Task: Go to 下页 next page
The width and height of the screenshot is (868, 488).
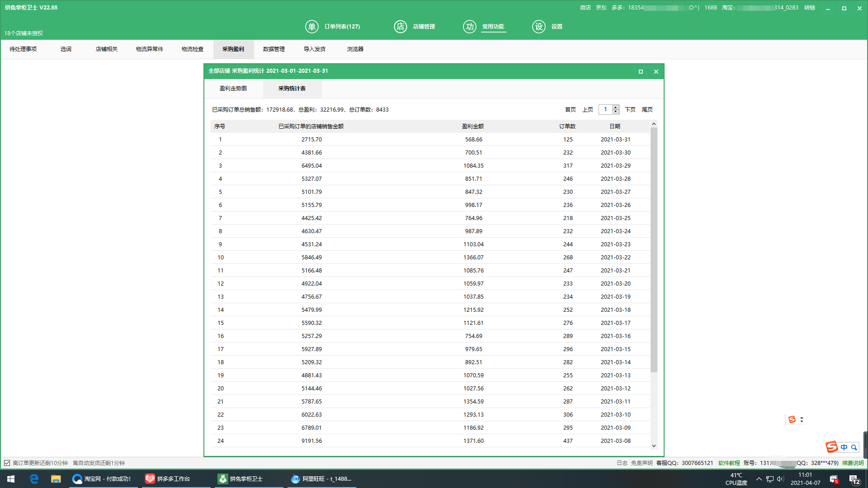Action: point(630,110)
